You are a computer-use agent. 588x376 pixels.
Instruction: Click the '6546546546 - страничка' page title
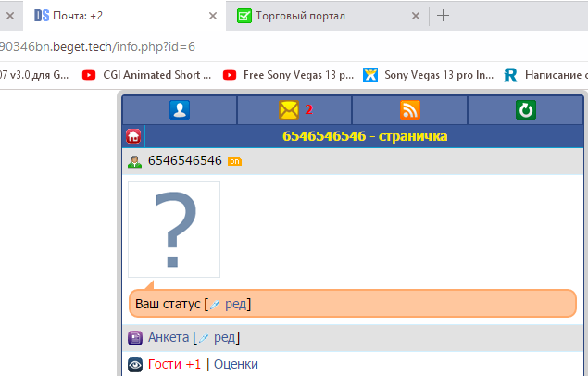coord(365,136)
